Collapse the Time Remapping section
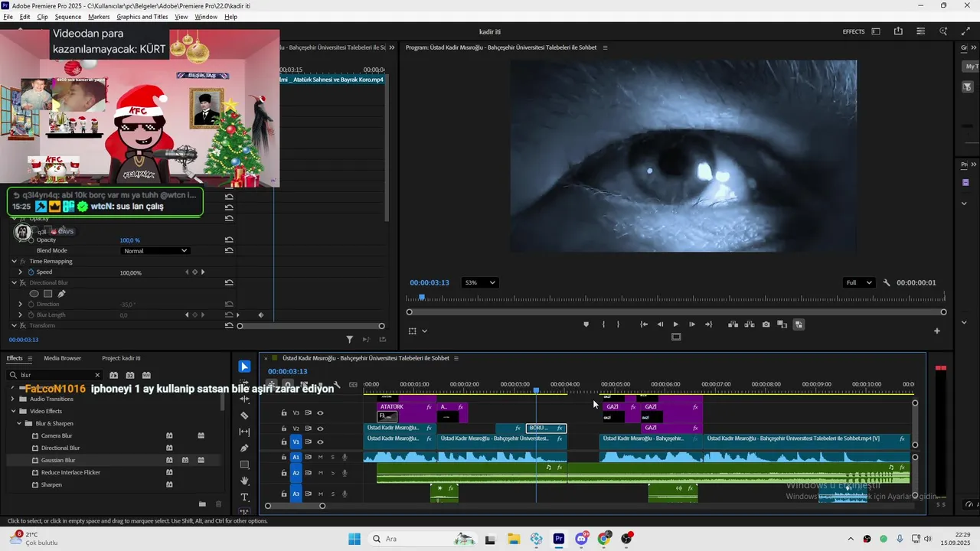 click(x=14, y=261)
